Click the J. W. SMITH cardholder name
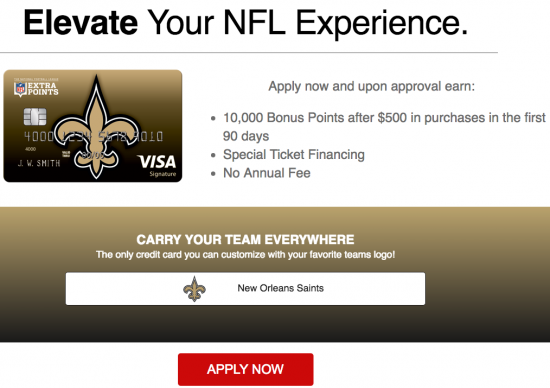 (39, 163)
